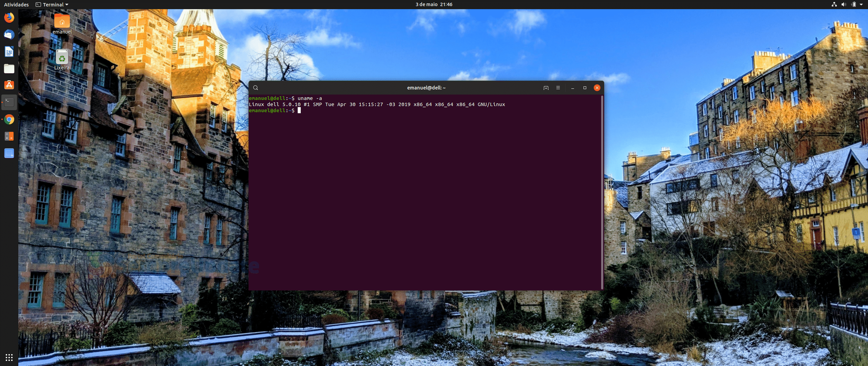Open the emanuel home folder on desktop

pos(62,24)
